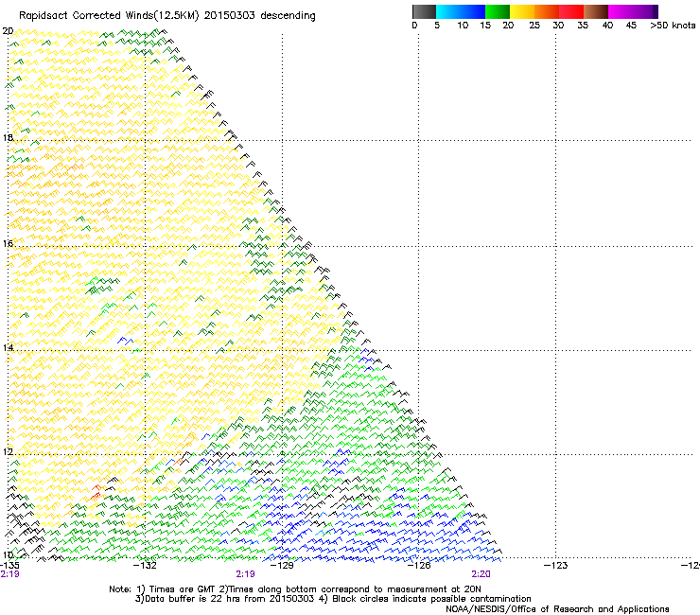Click the '0' label under the color legend

coord(414,26)
